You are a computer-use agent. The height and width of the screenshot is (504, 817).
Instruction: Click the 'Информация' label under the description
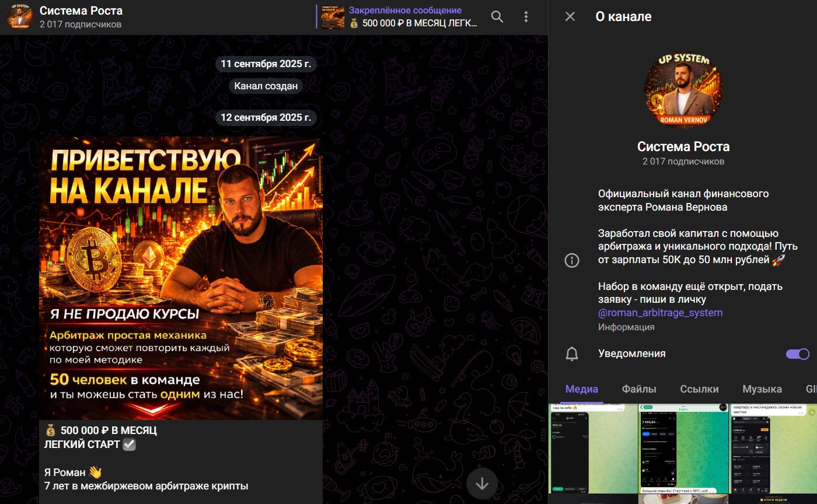pos(626,327)
